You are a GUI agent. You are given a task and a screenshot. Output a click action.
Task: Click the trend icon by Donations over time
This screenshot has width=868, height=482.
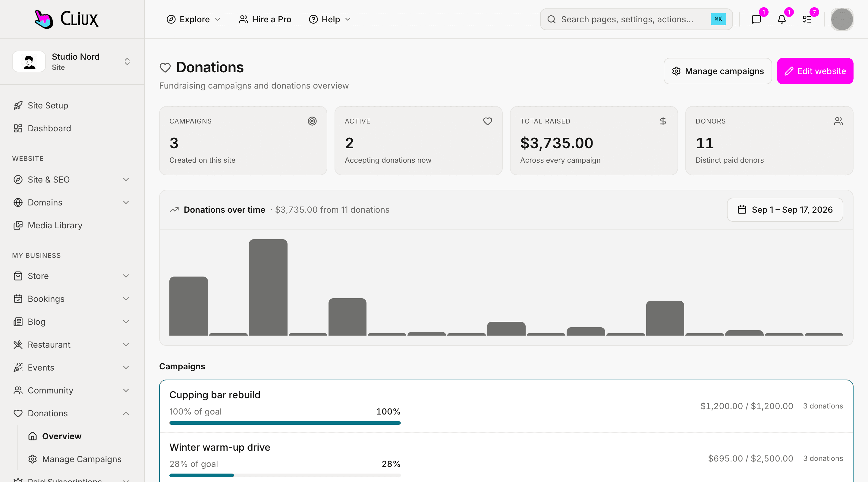point(174,210)
